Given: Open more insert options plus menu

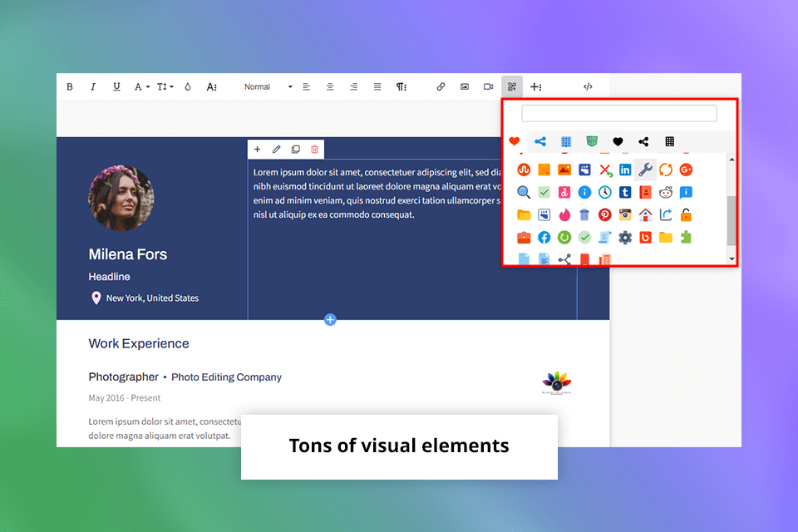Looking at the screenshot, I should (x=535, y=86).
